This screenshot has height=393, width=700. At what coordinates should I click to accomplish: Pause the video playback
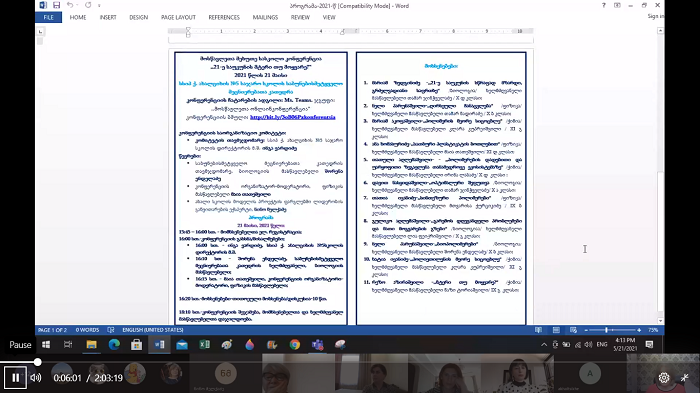[16, 378]
